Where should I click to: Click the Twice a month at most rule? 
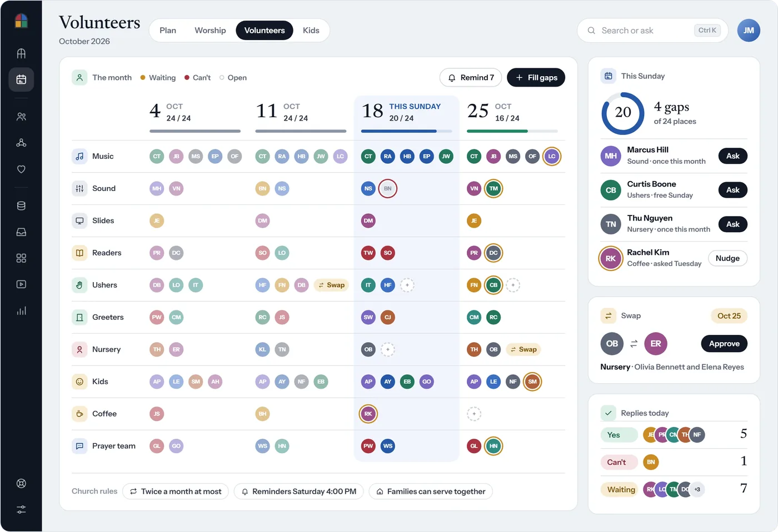pyautogui.click(x=176, y=491)
